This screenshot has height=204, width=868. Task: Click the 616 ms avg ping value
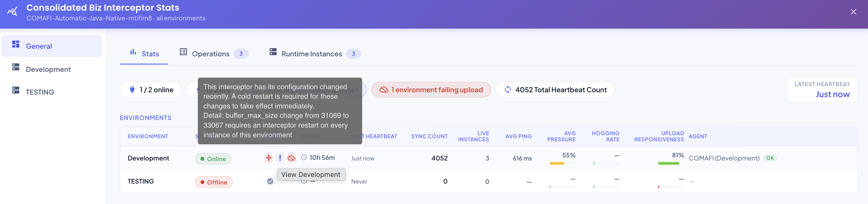pyautogui.click(x=522, y=158)
